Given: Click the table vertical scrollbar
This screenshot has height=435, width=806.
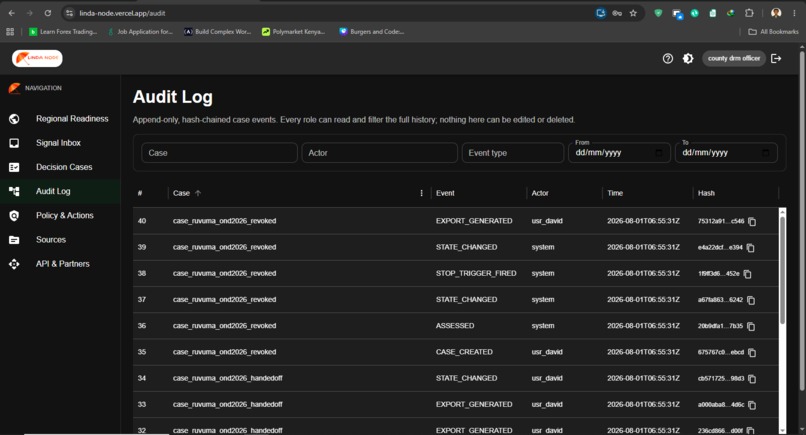Looking at the screenshot, I should 782,270.
